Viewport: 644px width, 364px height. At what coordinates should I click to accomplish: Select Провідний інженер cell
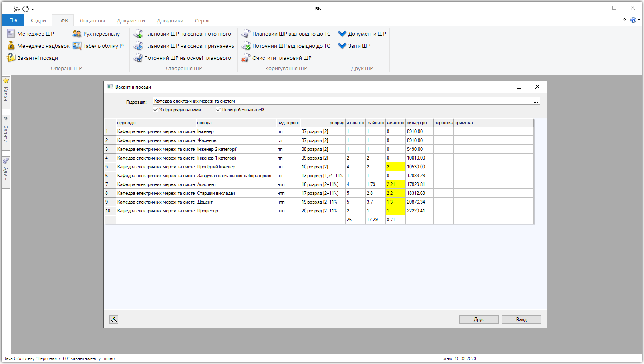point(236,167)
